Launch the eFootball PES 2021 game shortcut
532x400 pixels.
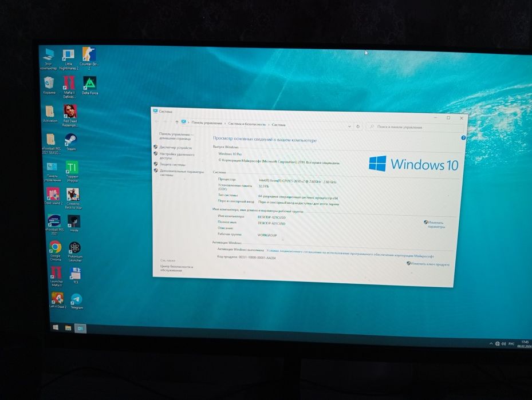(x=54, y=224)
